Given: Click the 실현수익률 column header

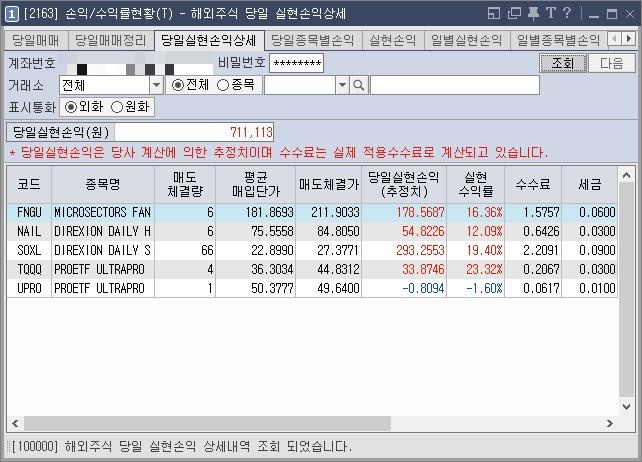Looking at the screenshot, I should (476, 184).
